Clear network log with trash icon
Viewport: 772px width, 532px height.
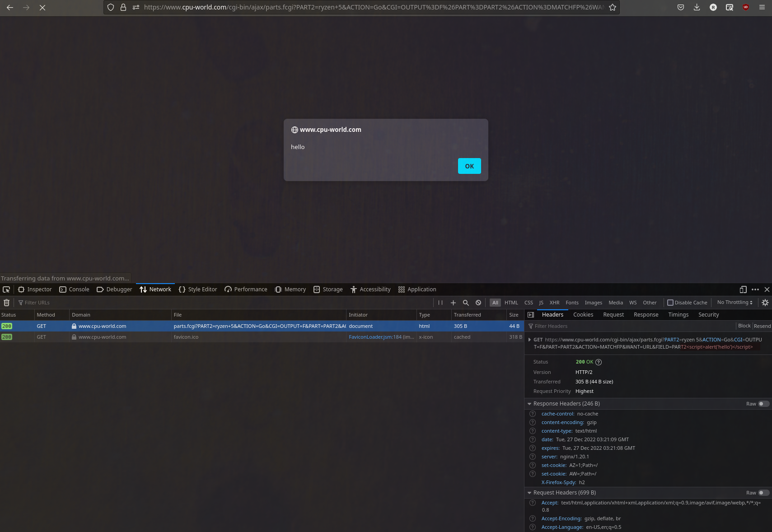point(6,303)
